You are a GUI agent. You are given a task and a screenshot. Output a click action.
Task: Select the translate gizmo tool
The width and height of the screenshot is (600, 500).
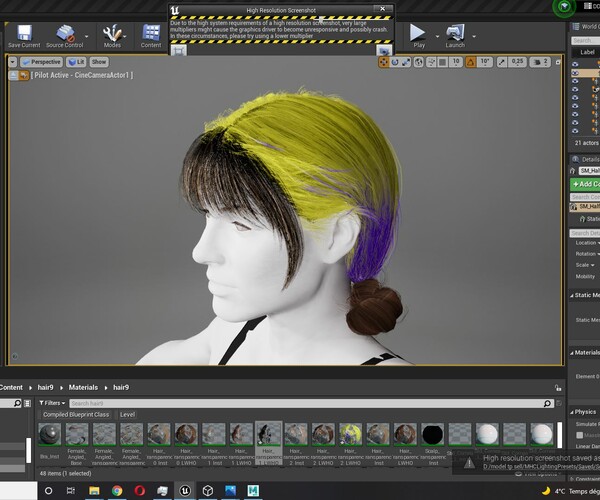383,62
